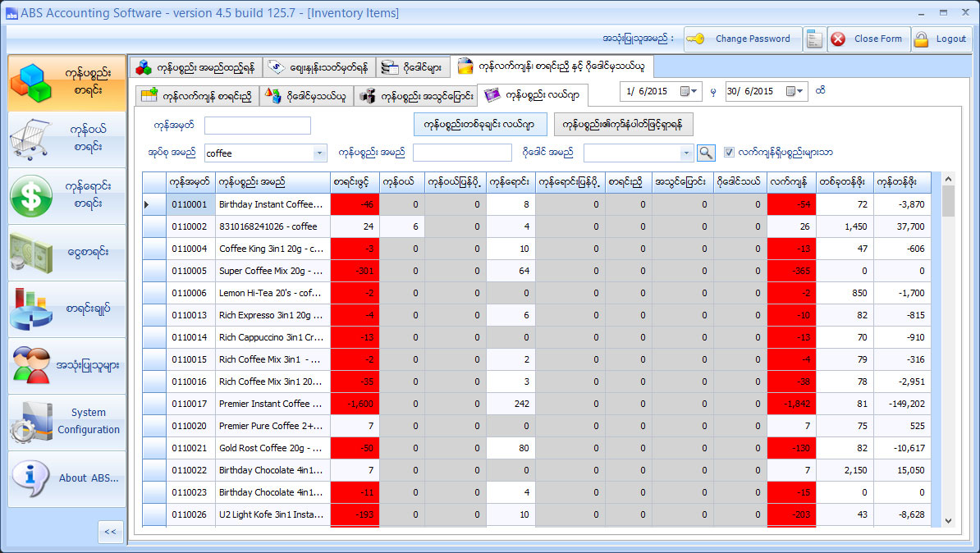Click the item name search input field

pyautogui.click(x=462, y=153)
